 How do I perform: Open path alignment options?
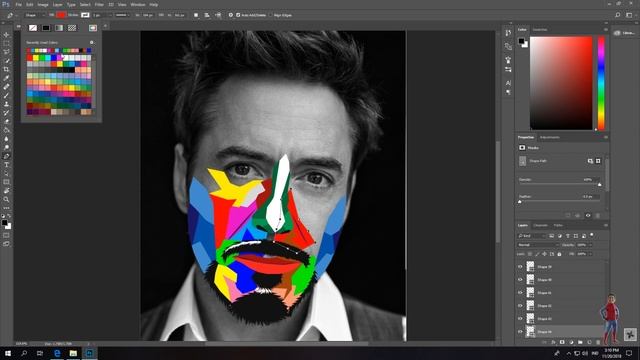(207, 15)
